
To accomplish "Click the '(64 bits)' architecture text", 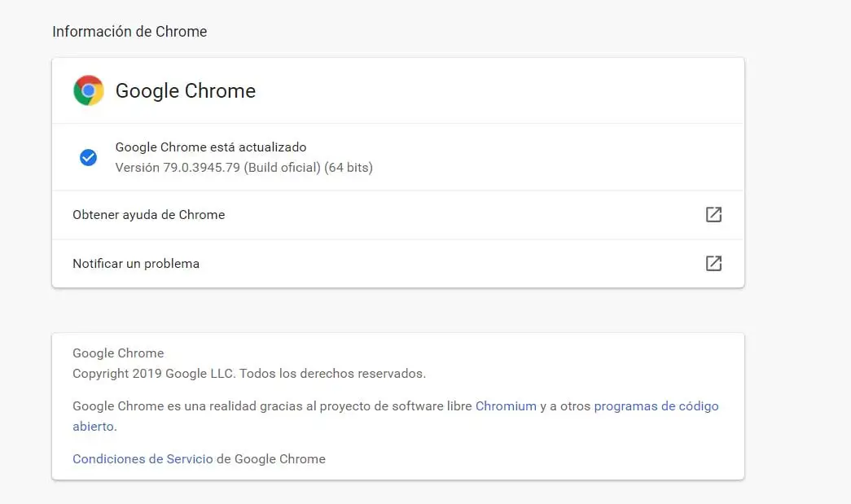I will click(x=349, y=168).
